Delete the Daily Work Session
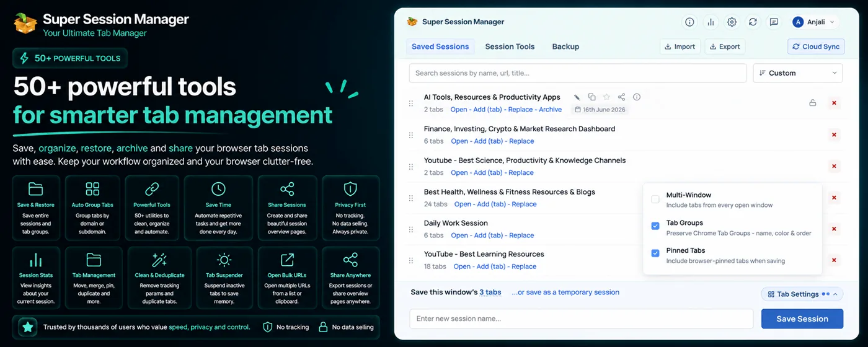Image resolution: width=868 pixels, height=347 pixels. coord(834,229)
